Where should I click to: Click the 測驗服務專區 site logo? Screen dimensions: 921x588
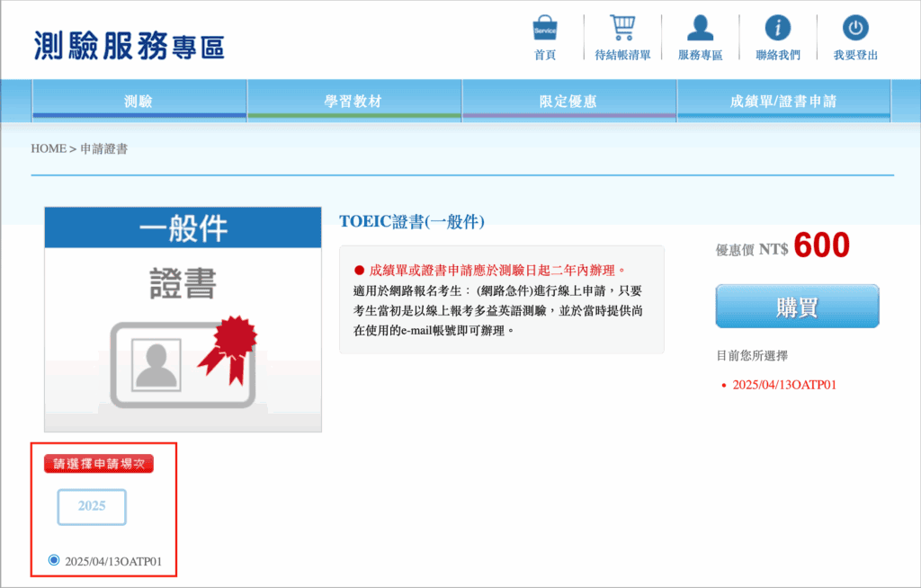pos(130,45)
